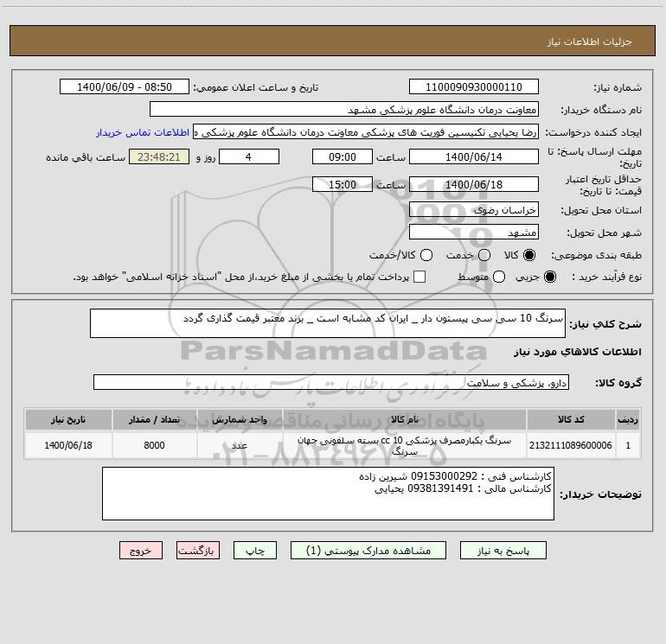Viewport: 666px width, 644px height.
Task: Click the remaining days field showing 4
Action: click(x=249, y=156)
